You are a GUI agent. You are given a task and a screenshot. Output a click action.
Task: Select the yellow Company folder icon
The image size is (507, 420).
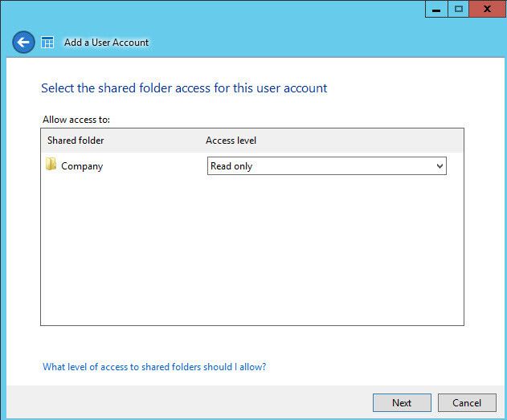tap(51, 165)
